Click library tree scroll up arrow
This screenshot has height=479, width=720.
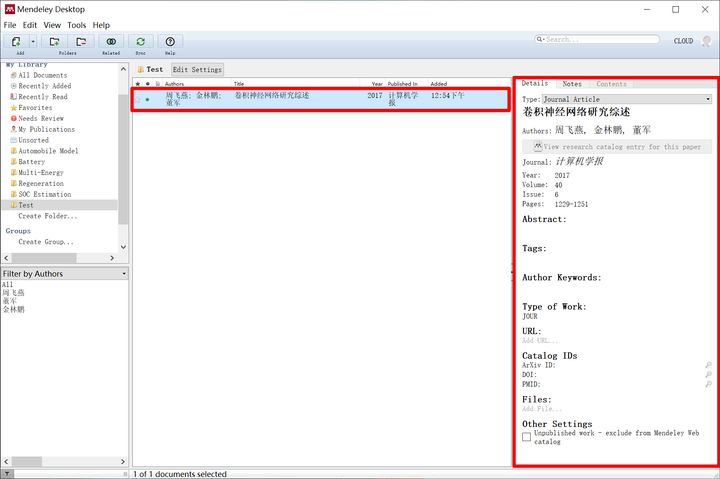click(123, 69)
